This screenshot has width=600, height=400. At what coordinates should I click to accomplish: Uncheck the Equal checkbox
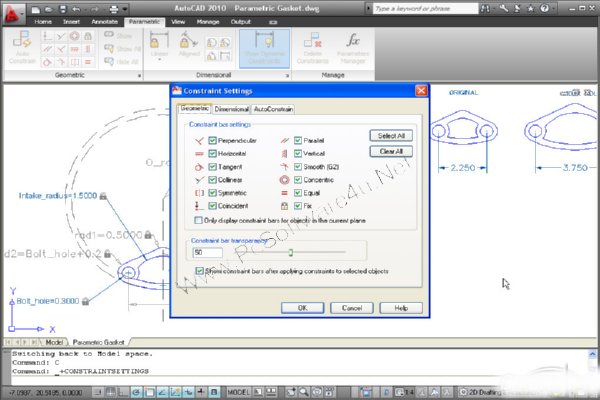[x=298, y=193]
